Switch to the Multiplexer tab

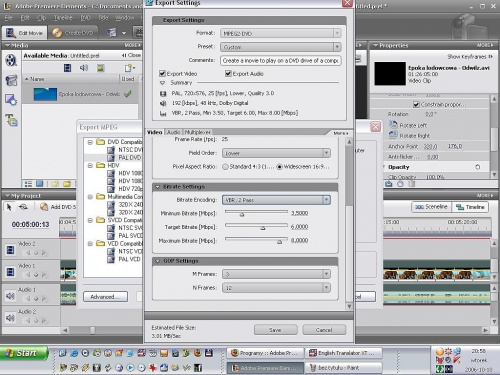click(197, 132)
